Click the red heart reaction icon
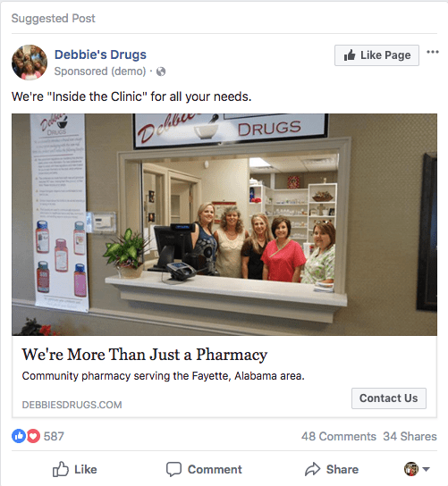Screen dimensions: 448x486 [33, 436]
